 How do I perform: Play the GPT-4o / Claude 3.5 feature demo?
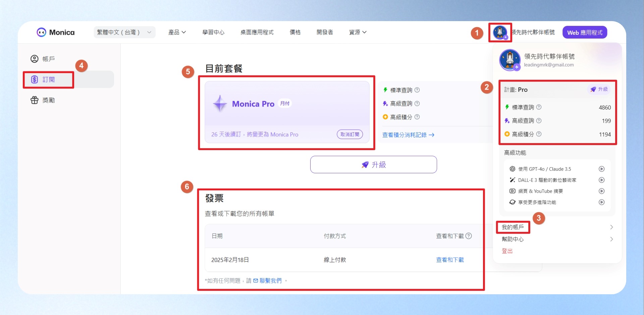pyautogui.click(x=602, y=169)
